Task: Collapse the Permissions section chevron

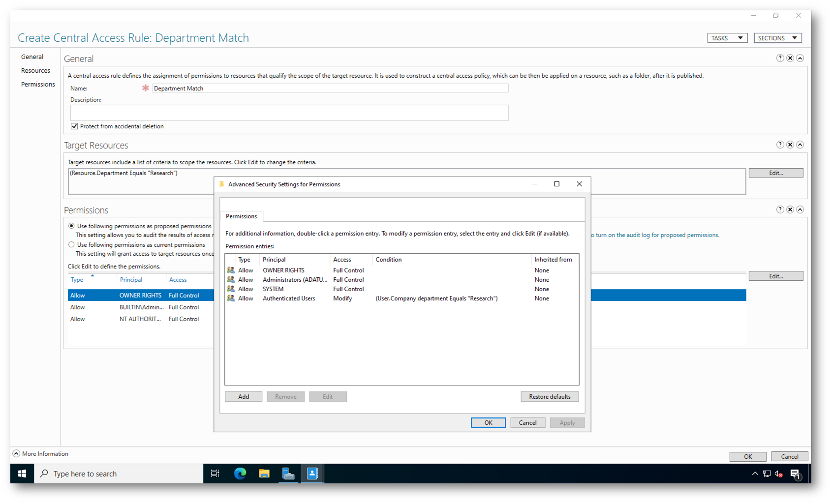Action: click(800, 209)
